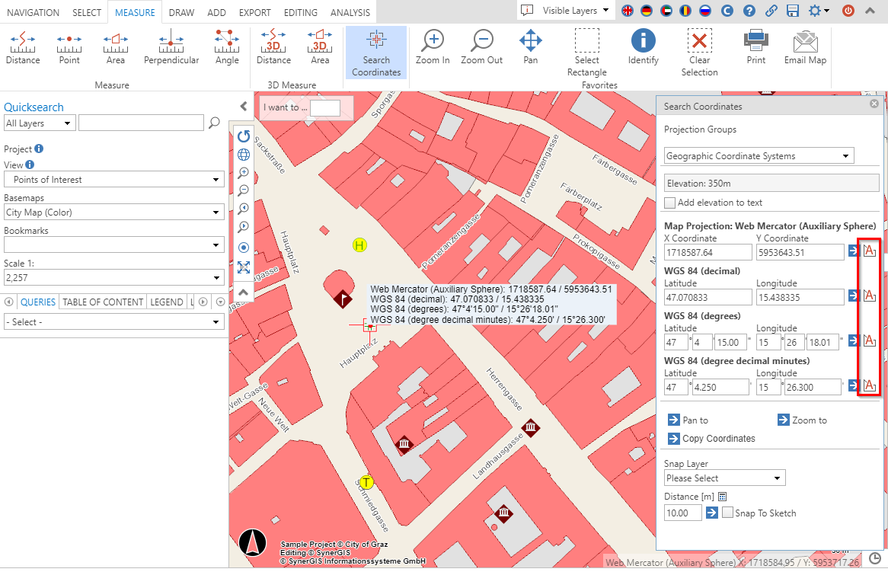This screenshot has height=588, width=888.
Task: Expand the Basemaps selector
Action: point(113,212)
